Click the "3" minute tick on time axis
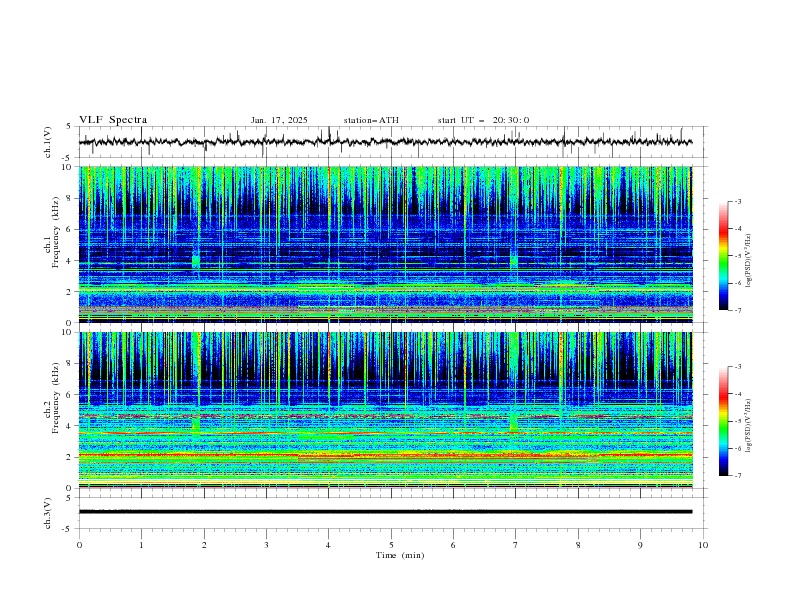 pos(266,545)
